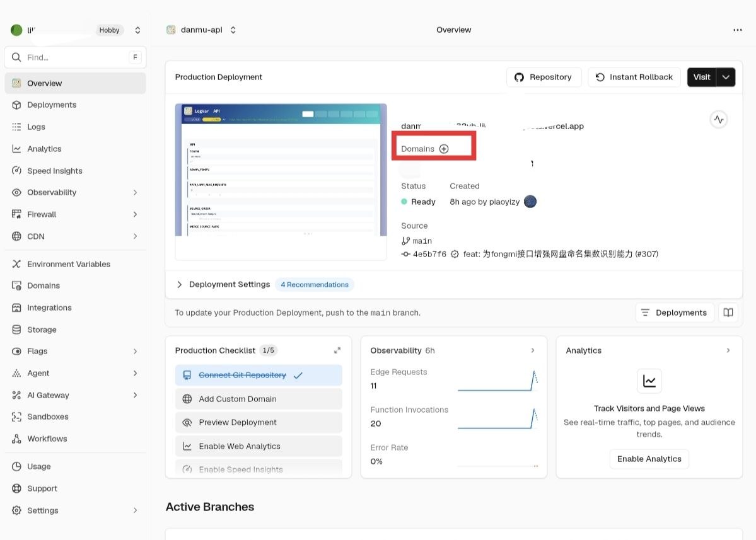Click the Analytics chart icon in sidebar

coord(16,149)
